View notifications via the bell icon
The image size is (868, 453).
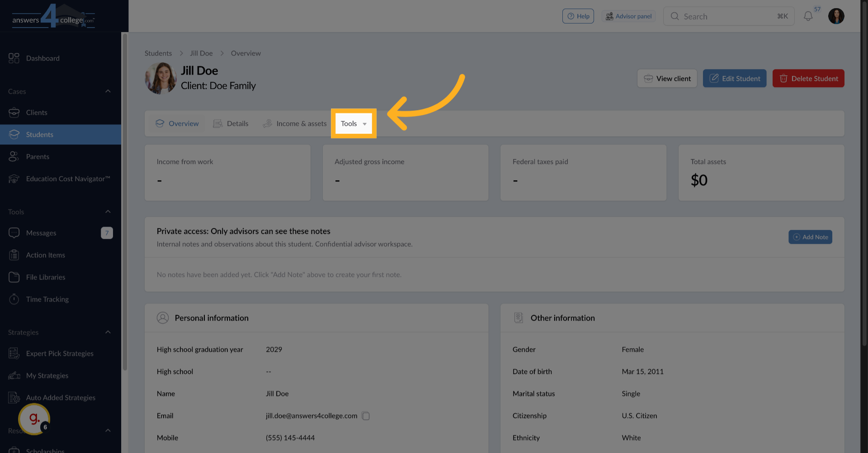point(808,16)
